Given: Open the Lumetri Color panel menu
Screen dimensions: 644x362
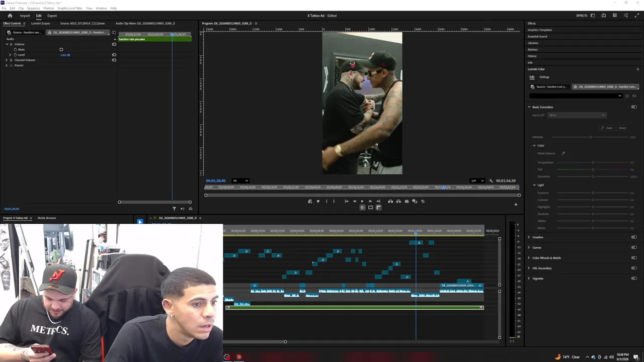Looking at the screenshot, I should tap(638, 69).
